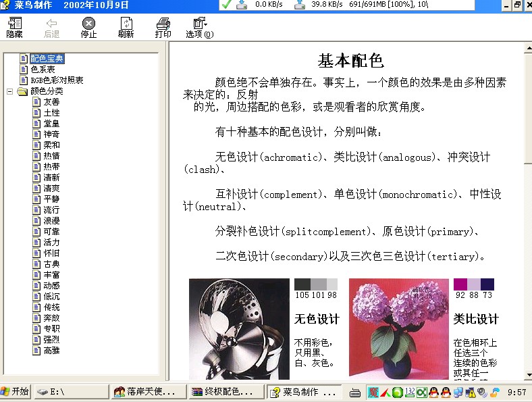The image size is (532, 402).
Task: Click the medium gray swatch labeled 101
Action: 319,284
